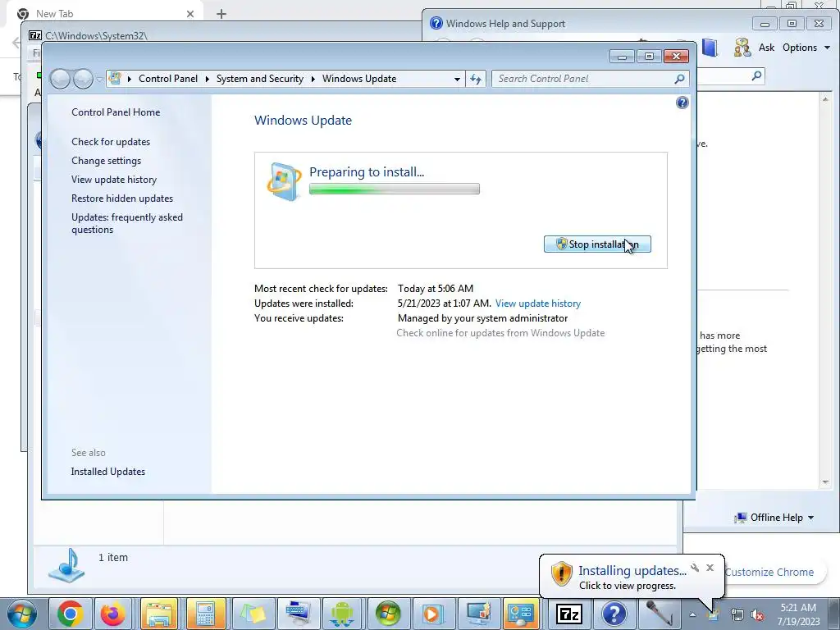The height and width of the screenshot is (630, 840).
Task: Switch to Help and Support taskbar icon
Action: pyautogui.click(x=614, y=614)
